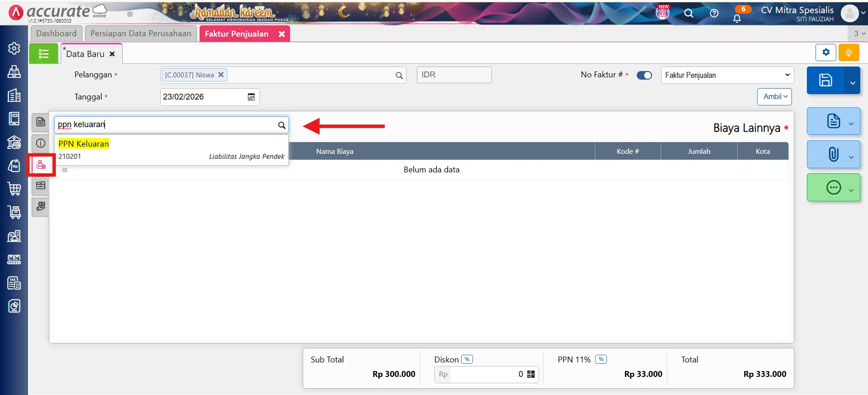Click the info side tab icon
Viewport: 868px width, 395px height.
pos(41,143)
